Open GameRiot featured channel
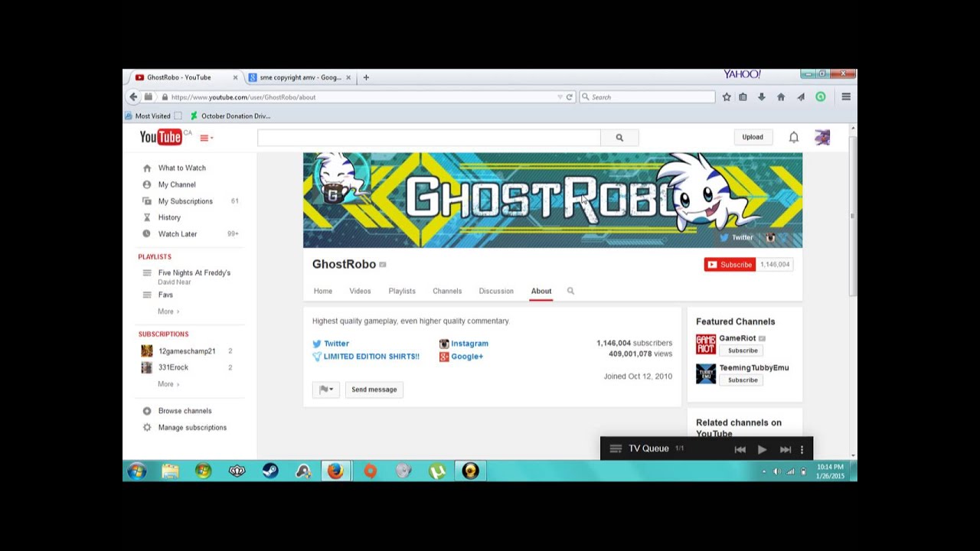 737,338
